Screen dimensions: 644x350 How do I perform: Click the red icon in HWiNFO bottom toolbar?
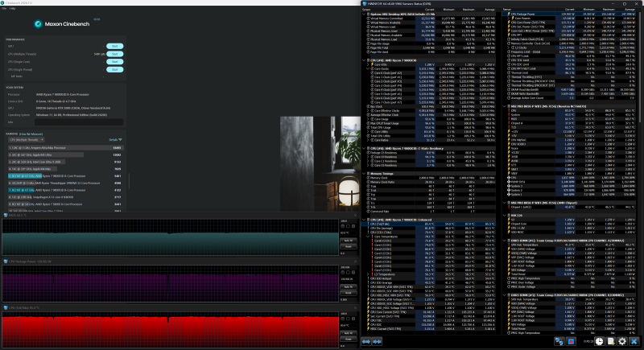point(571,341)
